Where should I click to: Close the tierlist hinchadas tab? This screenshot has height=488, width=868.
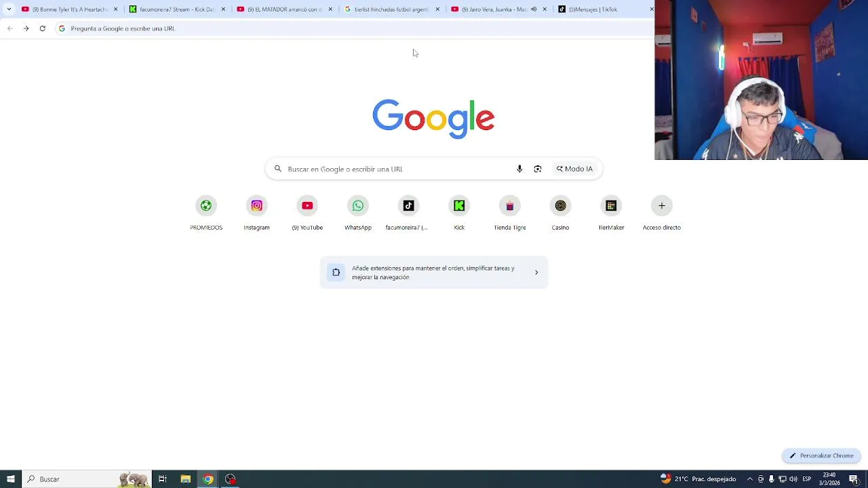click(437, 9)
